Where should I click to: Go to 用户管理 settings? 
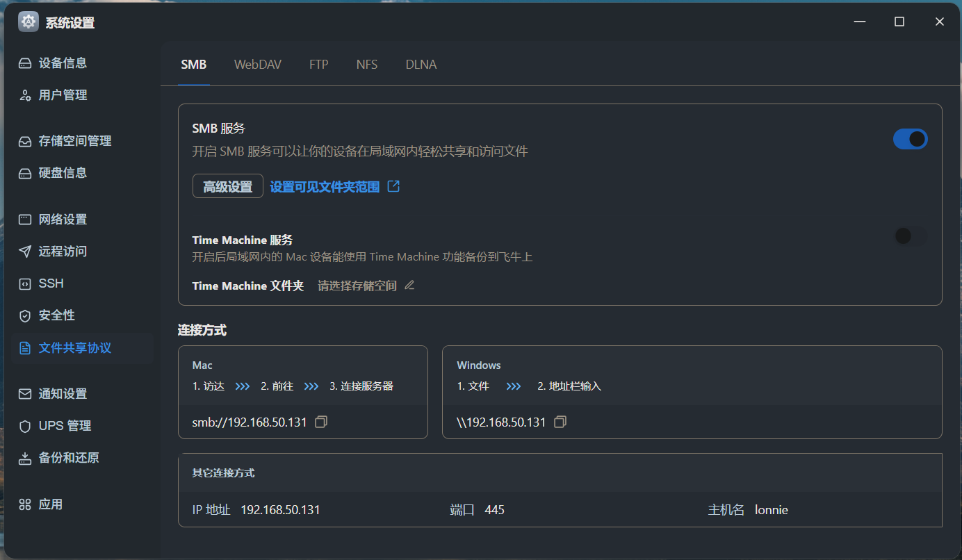tap(63, 95)
